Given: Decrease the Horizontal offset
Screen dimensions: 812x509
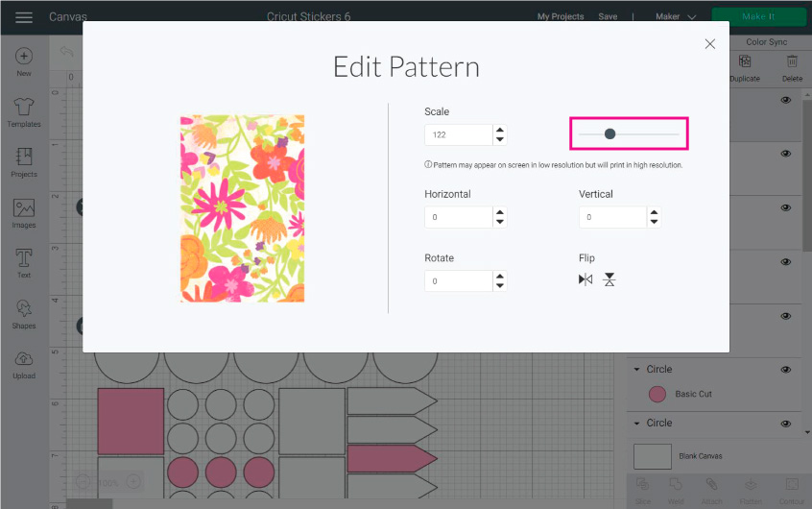Looking at the screenshot, I should (x=500, y=222).
